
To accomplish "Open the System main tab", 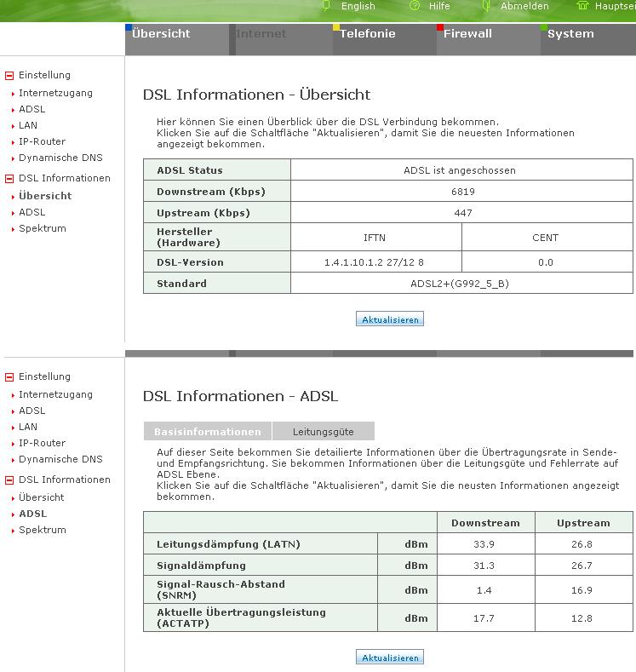I will pos(588,39).
